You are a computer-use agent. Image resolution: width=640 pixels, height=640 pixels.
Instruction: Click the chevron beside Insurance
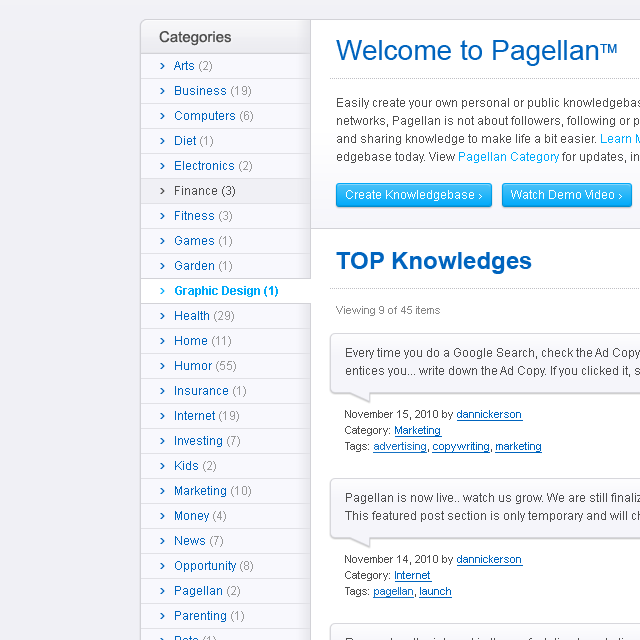click(x=162, y=391)
